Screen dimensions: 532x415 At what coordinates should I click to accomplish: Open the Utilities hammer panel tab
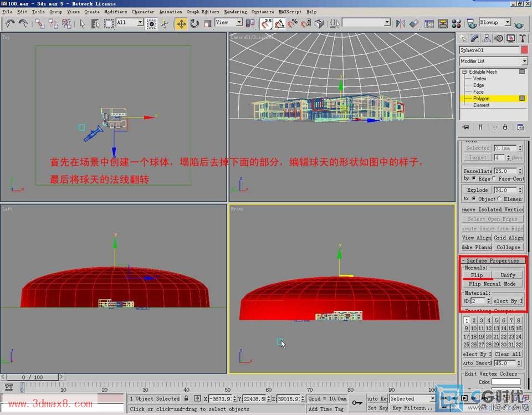(x=523, y=38)
